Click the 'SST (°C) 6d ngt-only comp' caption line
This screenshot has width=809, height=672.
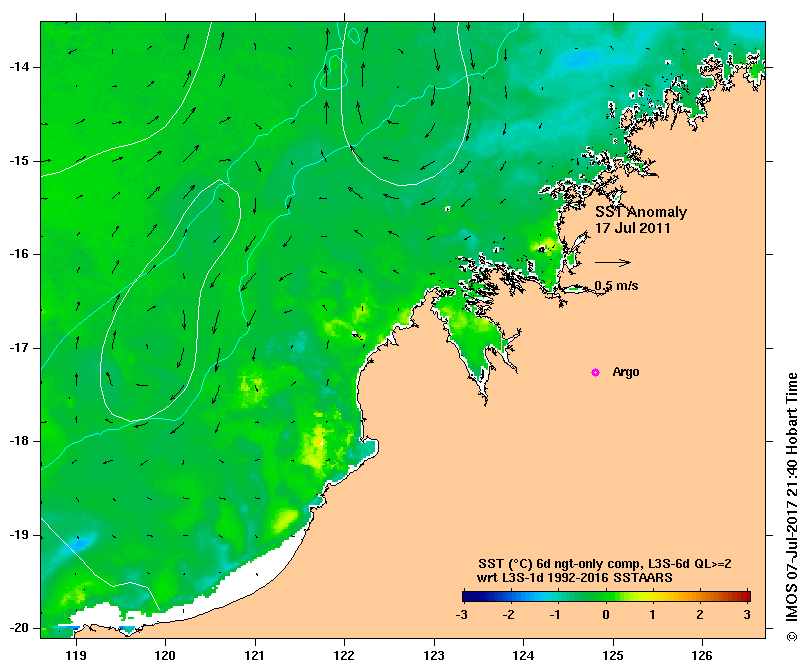(605, 564)
